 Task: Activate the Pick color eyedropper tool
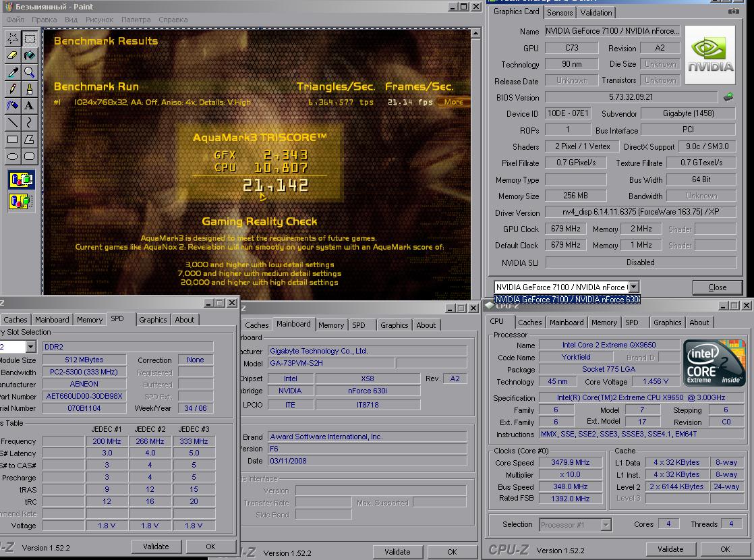(x=13, y=72)
